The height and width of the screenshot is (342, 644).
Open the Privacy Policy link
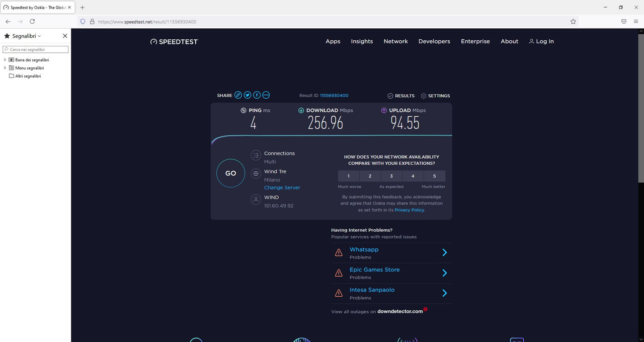[x=410, y=210]
